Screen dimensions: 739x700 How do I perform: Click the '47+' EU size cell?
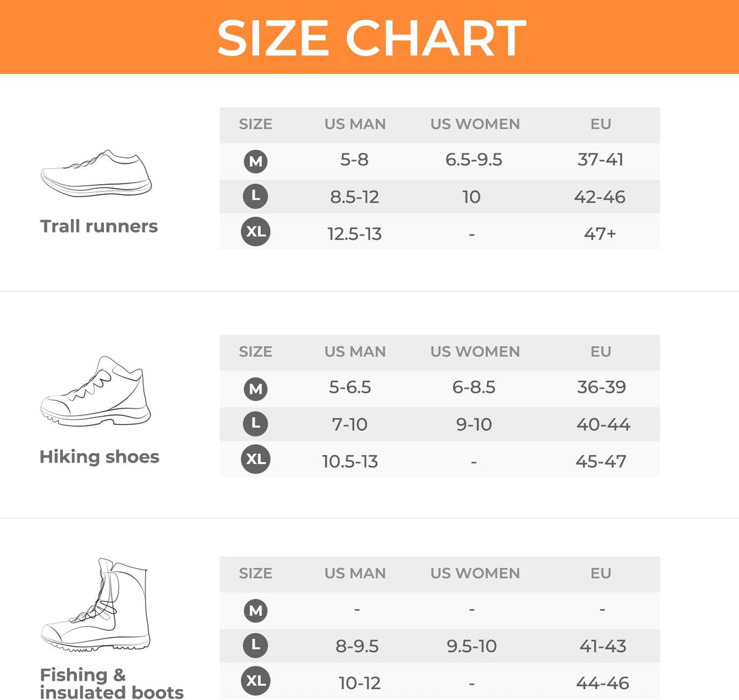(x=601, y=234)
